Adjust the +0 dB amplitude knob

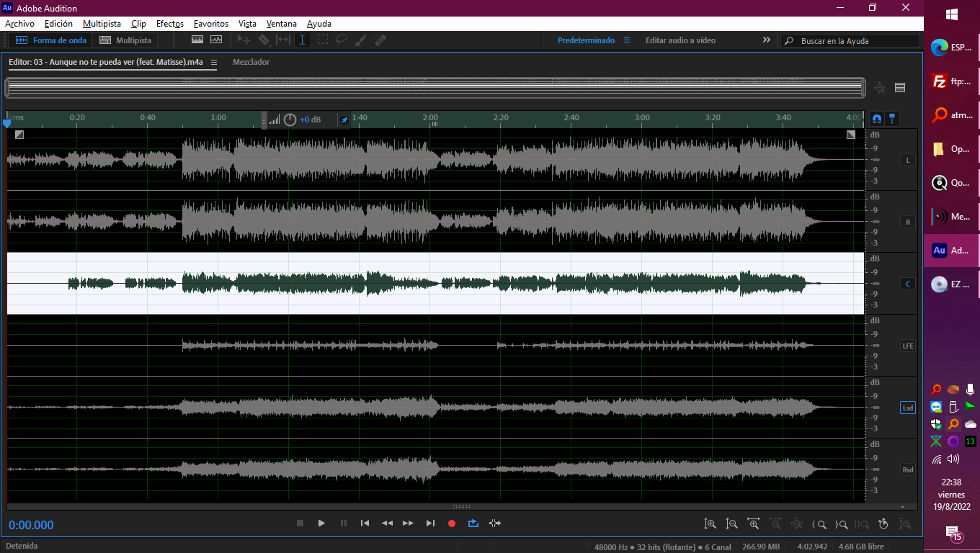point(290,120)
